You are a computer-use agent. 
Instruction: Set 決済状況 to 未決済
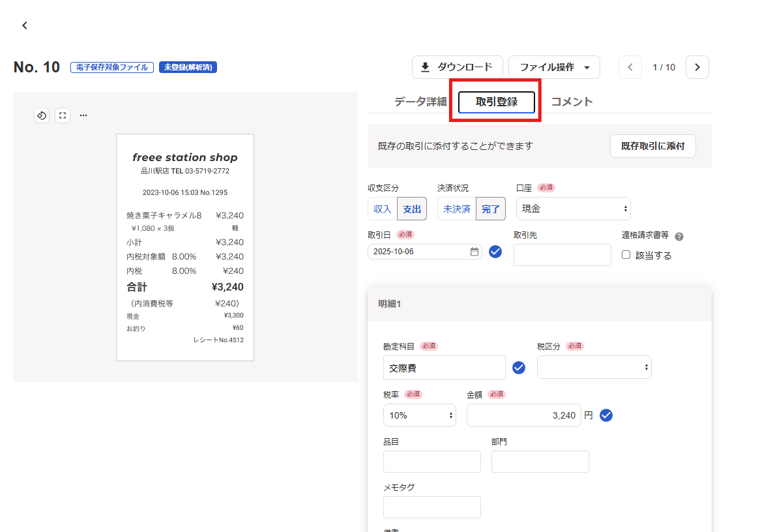456,209
